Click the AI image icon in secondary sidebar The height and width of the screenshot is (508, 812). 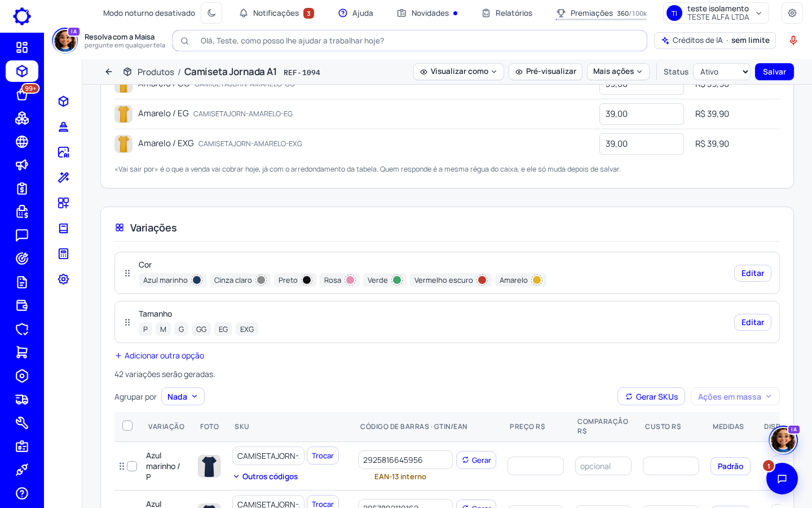click(64, 152)
